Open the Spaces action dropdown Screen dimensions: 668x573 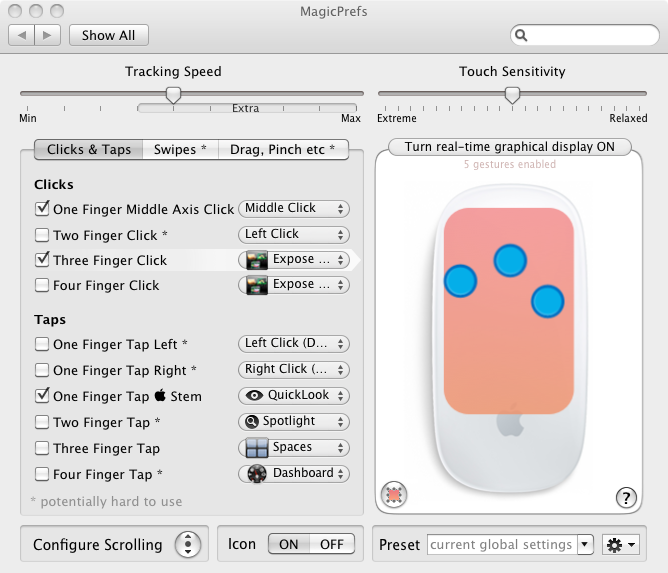click(294, 448)
